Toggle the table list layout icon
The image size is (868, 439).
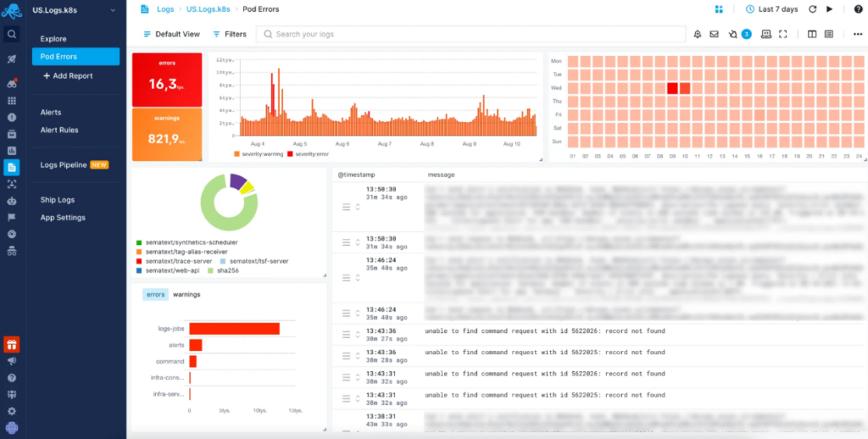click(x=829, y=34)
